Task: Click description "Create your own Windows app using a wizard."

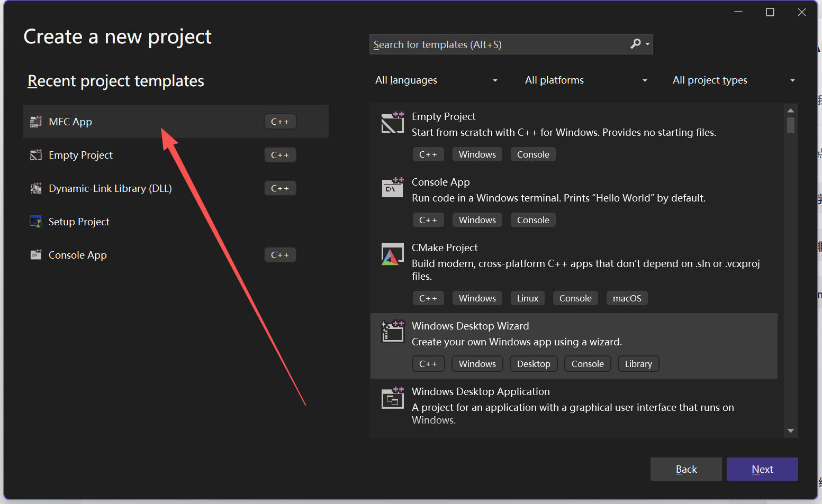Action: (x=517, y=342)
